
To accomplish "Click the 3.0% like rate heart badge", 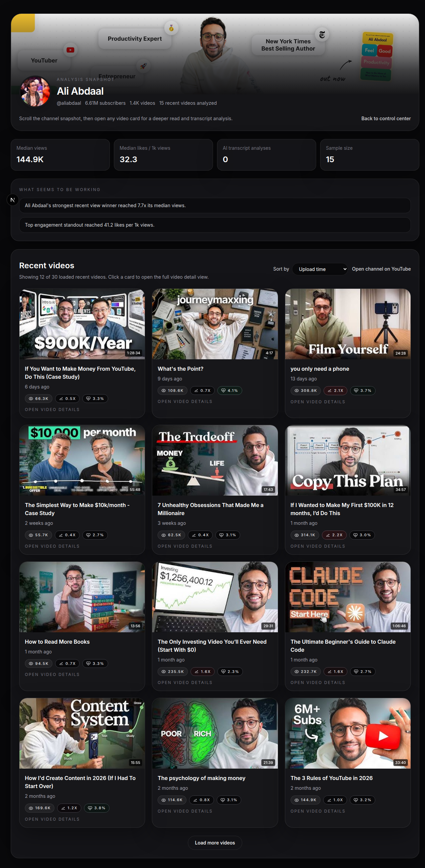I will point(362,535).
